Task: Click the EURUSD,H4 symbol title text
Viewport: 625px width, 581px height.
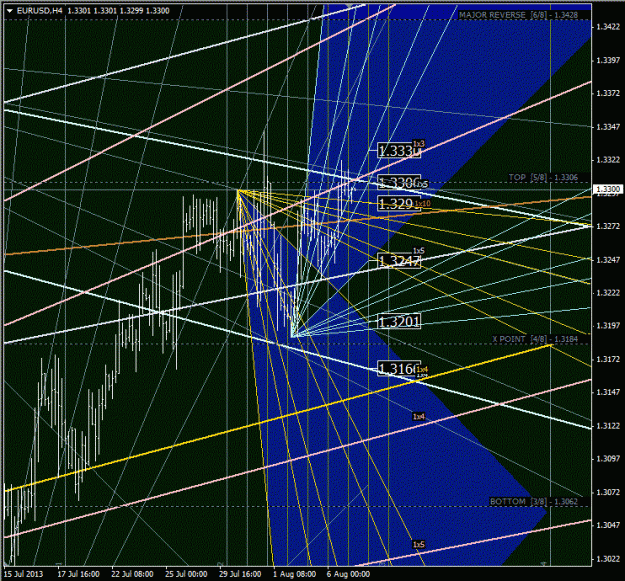Action: click(40, 11)
